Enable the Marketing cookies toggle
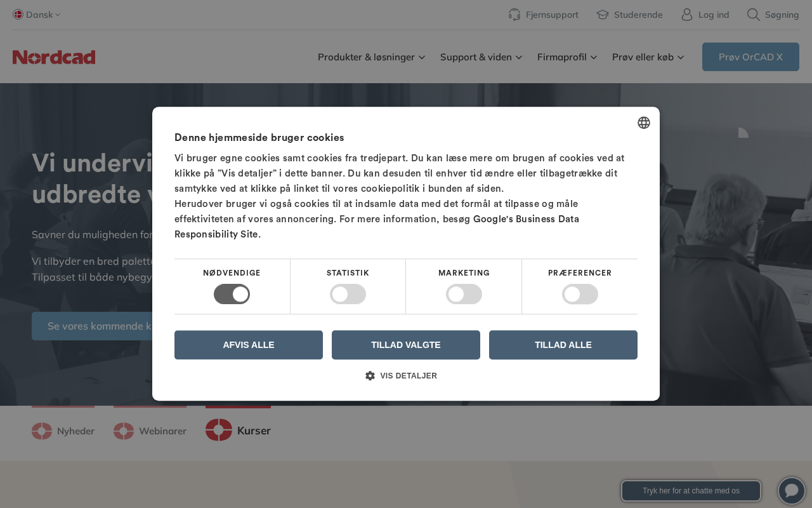Viewport: 812px width, 508px height. click(464, 294)
